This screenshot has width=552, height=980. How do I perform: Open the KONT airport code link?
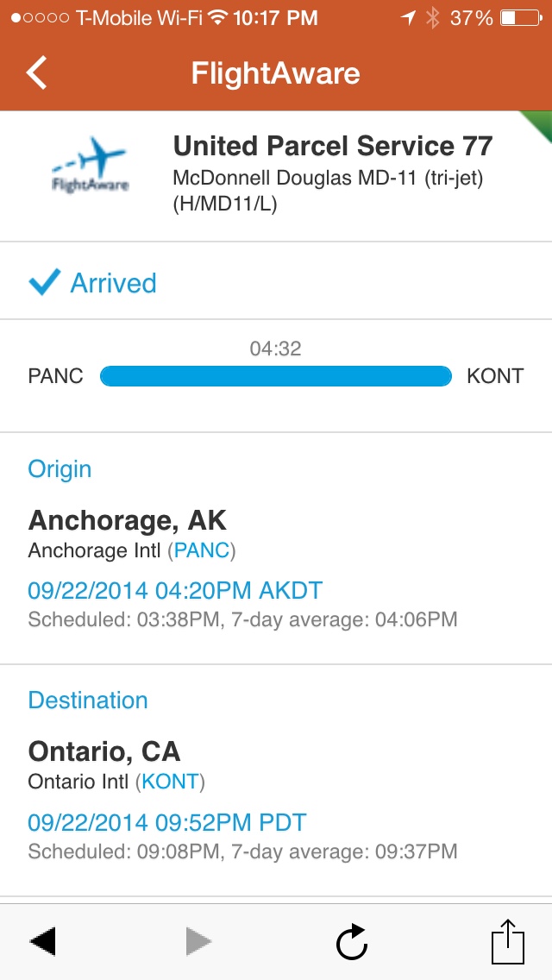click(170, 782)
